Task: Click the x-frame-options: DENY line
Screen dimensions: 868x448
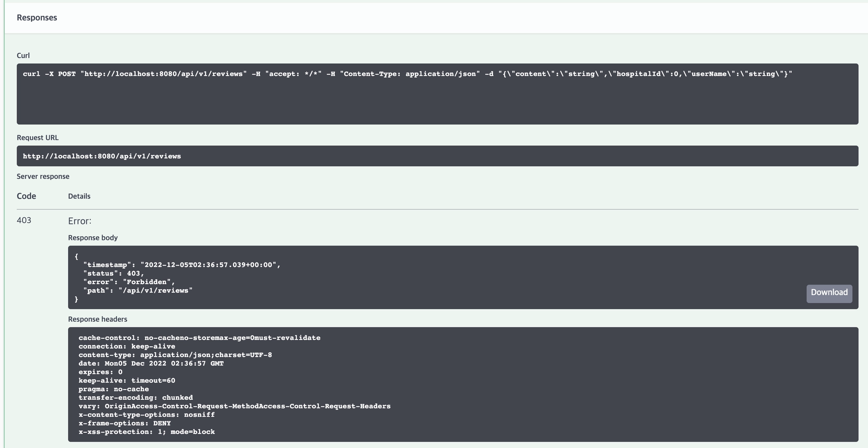Action: click(125, 423)
